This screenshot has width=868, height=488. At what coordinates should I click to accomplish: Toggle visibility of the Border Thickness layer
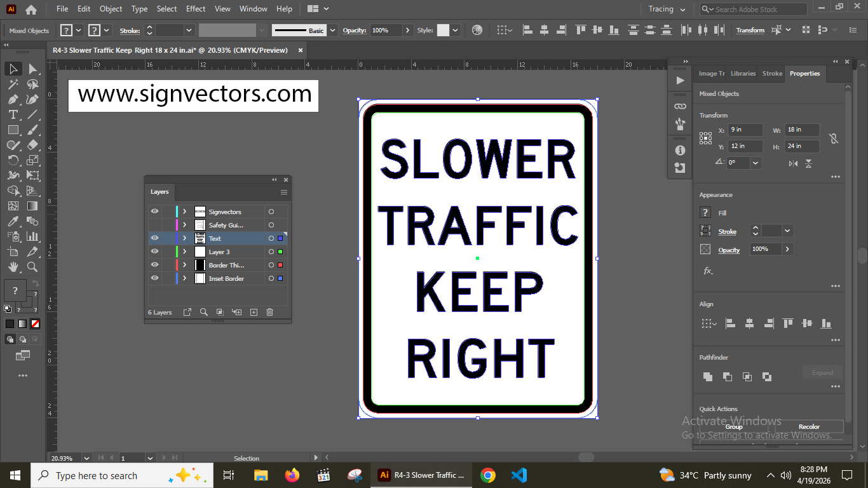pyautogui.click(x=154, y=264)
